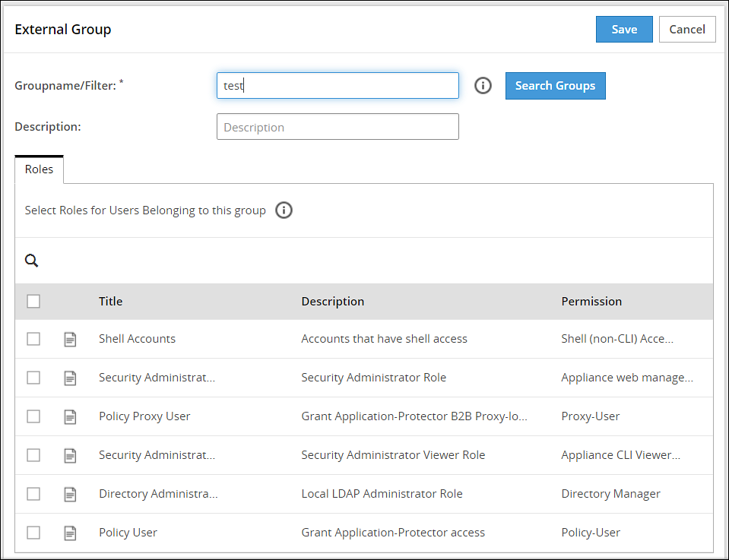Save the external group settings
The width and height of the screenshot is (729, 560).
624,29
